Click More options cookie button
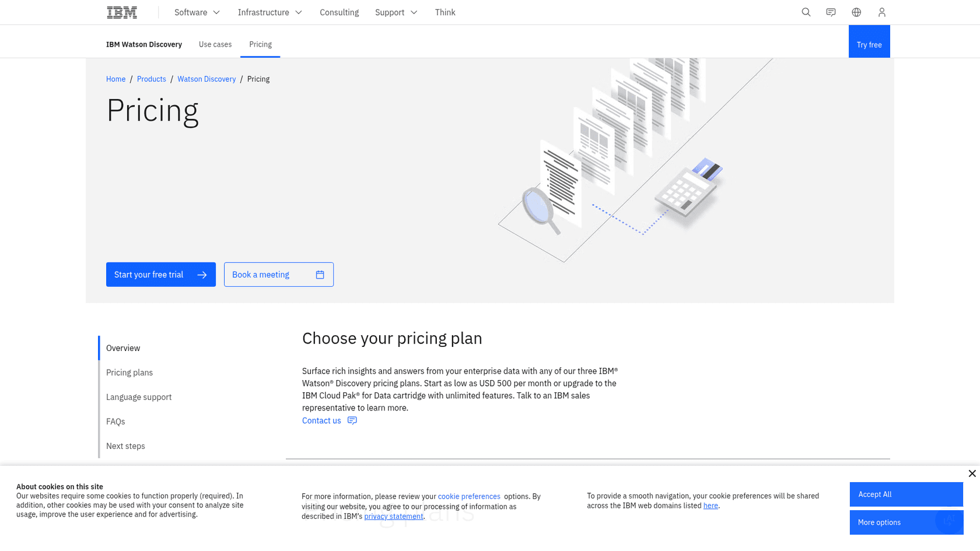Image resolution: width=980 pixels, height=551 pixels. coord(907,522)
